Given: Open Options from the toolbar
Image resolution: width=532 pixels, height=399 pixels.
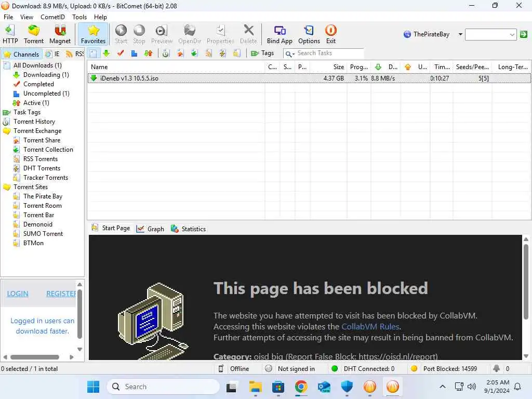Looking at the screenshot, I should [x=309, y=34].
